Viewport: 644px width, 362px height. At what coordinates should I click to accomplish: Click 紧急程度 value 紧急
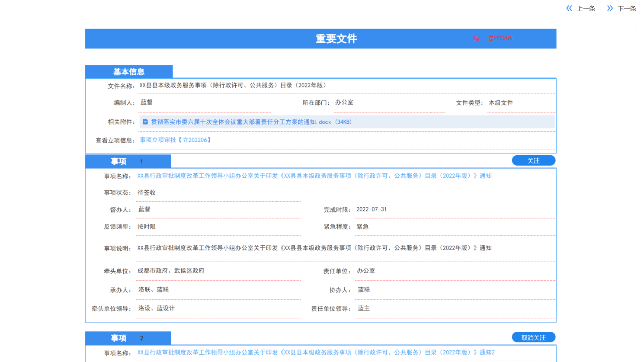pyautogui.click(x=362, y=227)
